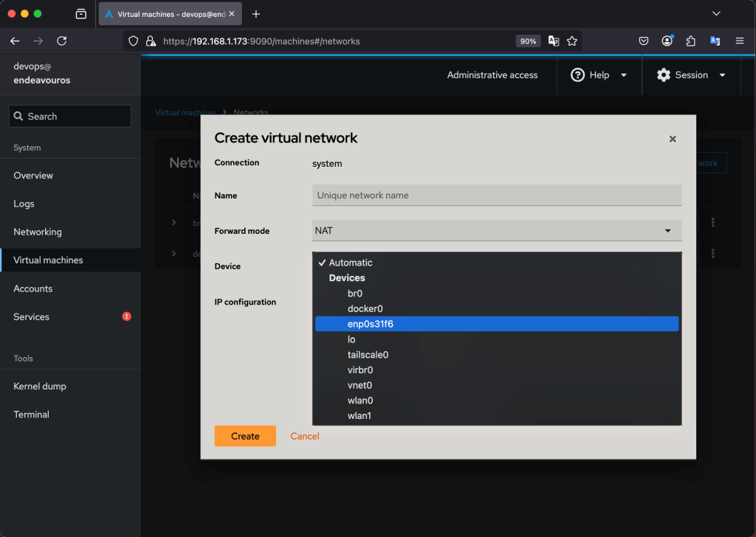Click the bookmark star icon in the address bar

point(571,41)
